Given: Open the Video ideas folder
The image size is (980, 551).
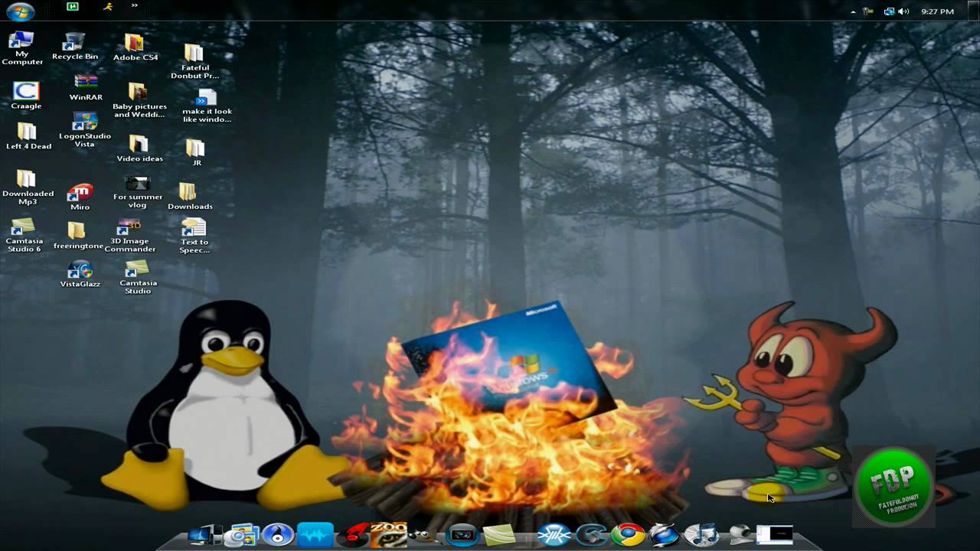Looking at the screenshot, I should coord(139,148).
